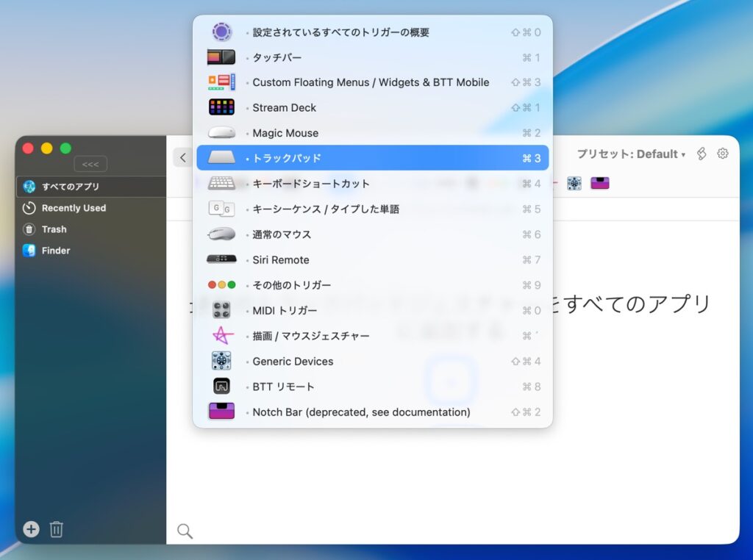Click the add app plus button

click(31, 529)
